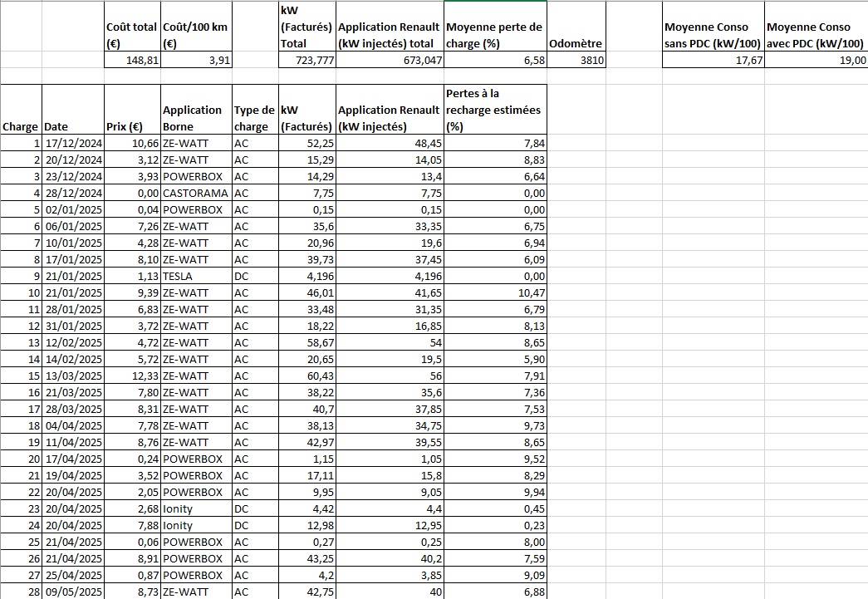The height and width of the screenshot is (599, 868).
Task: Select the Coût total (€) header cell
Action: click(x=132, y=27)
